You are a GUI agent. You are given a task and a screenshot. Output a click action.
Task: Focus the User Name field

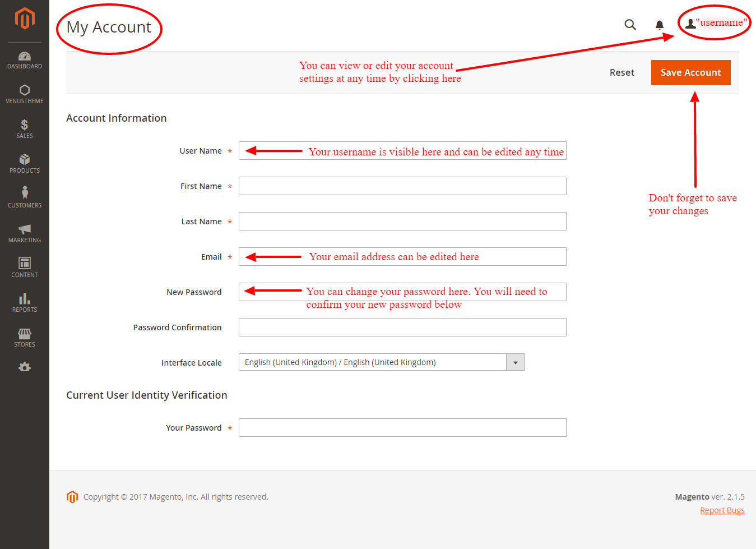[402, 151]
